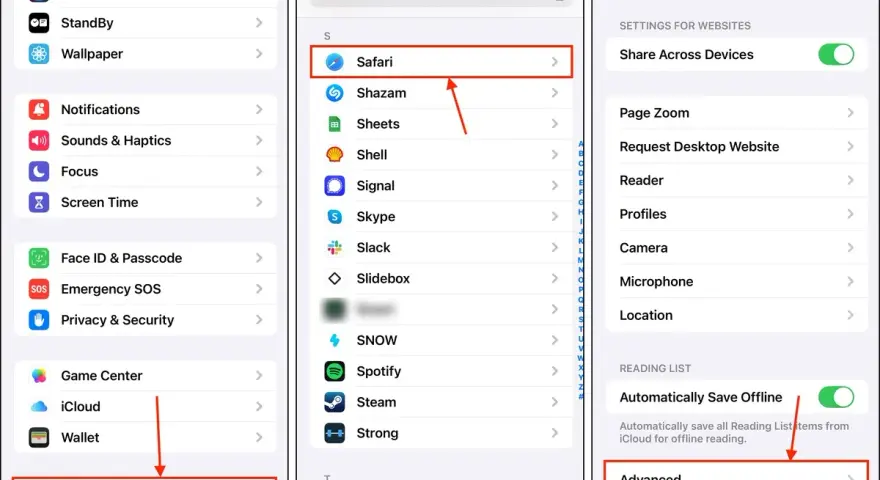Select the Focus label
The width and height of the screenshot is (880, 480).
[x=80, y=171]
